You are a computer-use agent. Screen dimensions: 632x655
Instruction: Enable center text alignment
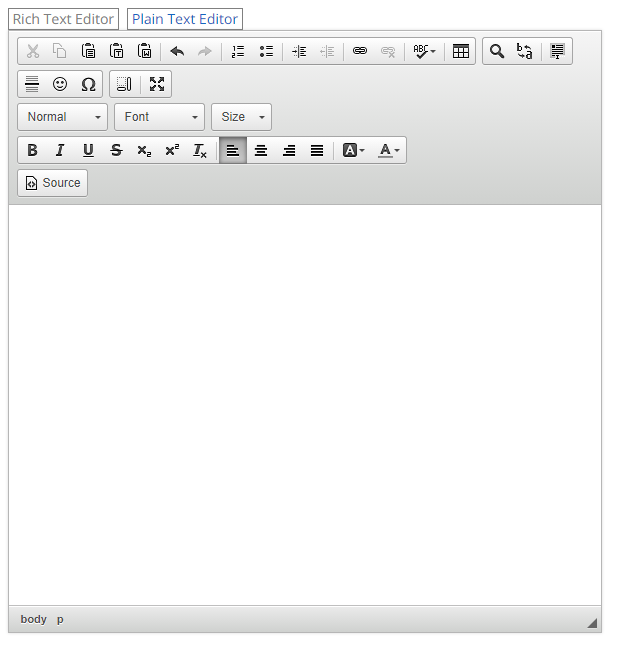click(x=261, y=150)
